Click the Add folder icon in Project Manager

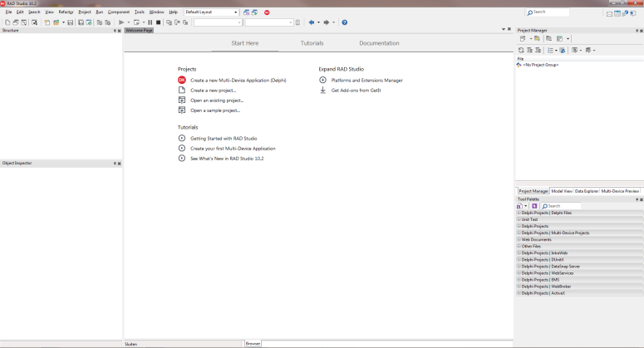pos(537,38)
